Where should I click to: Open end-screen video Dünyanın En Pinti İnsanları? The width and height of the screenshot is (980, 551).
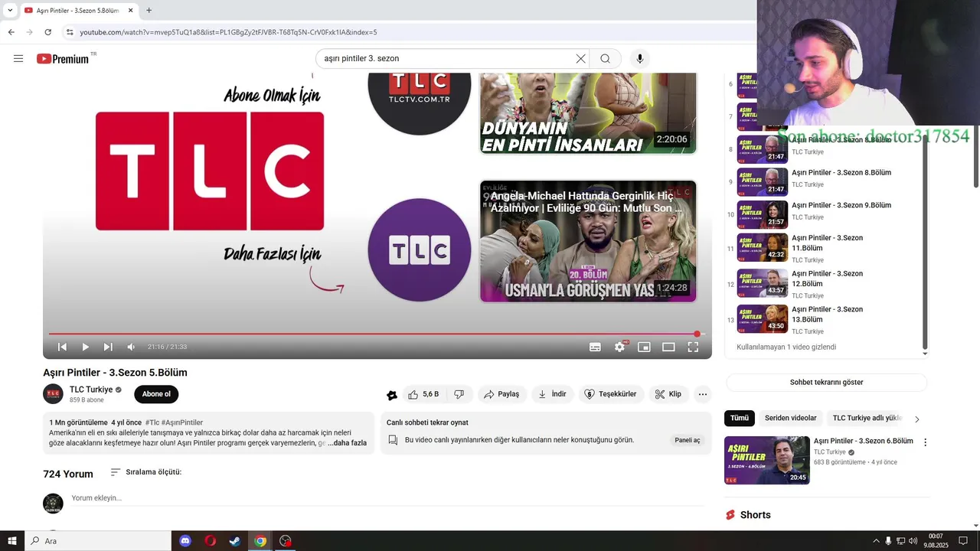[588, 113]
